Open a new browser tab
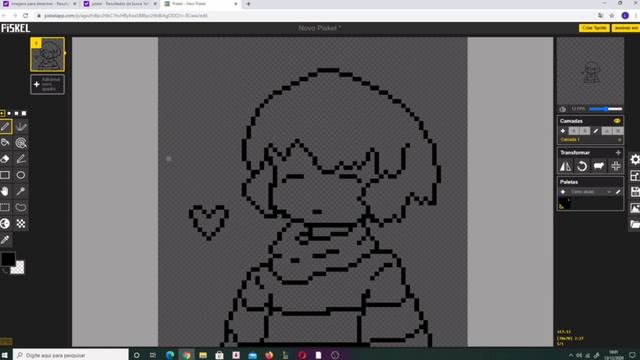Viewport: 640px width, 360px height. coord(248,4)
